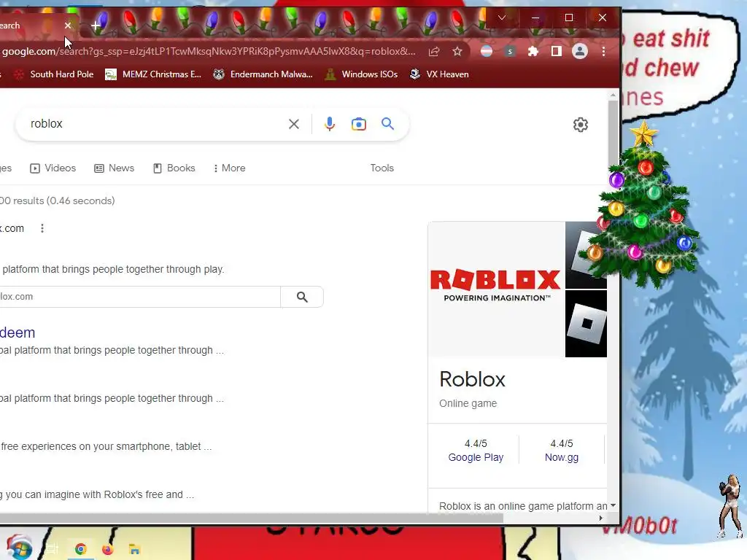Click the Chrome taskbar icon
The width and height of the screenshot is (747, 560).
pos(80,549)
